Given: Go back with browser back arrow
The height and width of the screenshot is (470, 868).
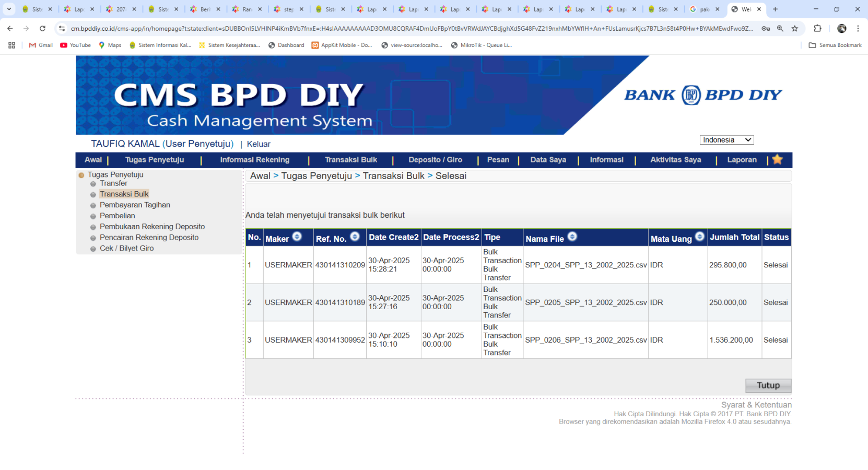Looking at the screenshot, I should pyautogui.click(x=10, y=29).
